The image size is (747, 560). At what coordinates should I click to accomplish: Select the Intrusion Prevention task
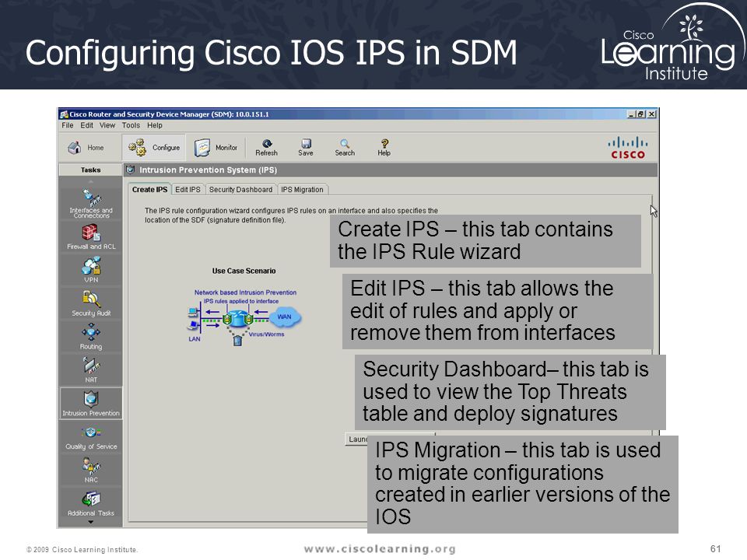(91, 404)
